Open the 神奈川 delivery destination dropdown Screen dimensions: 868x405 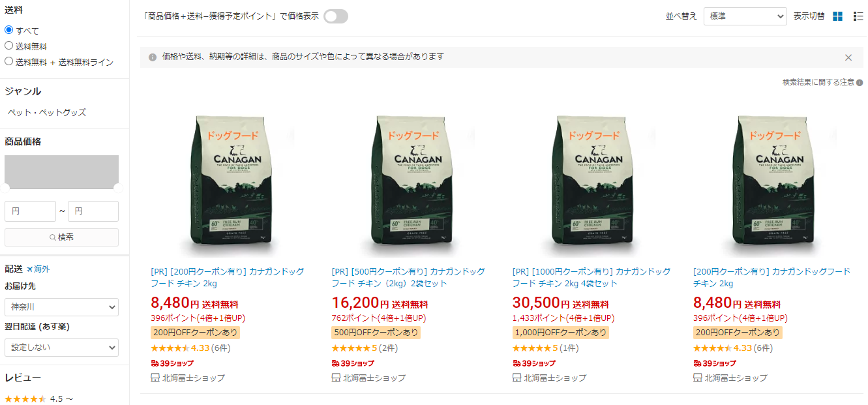61,307
